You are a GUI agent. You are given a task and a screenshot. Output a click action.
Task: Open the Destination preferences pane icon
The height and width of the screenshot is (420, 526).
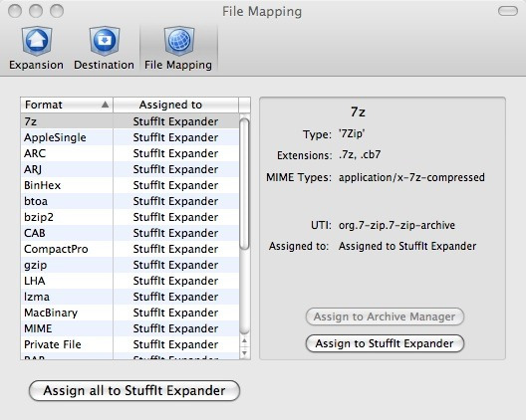pos(105,41)
